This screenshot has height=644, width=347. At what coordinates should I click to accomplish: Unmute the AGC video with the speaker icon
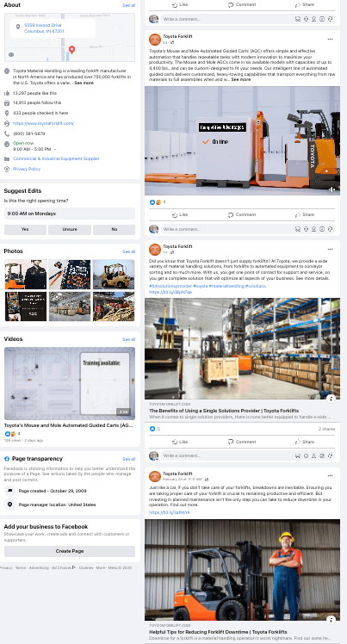click(332, 189)
